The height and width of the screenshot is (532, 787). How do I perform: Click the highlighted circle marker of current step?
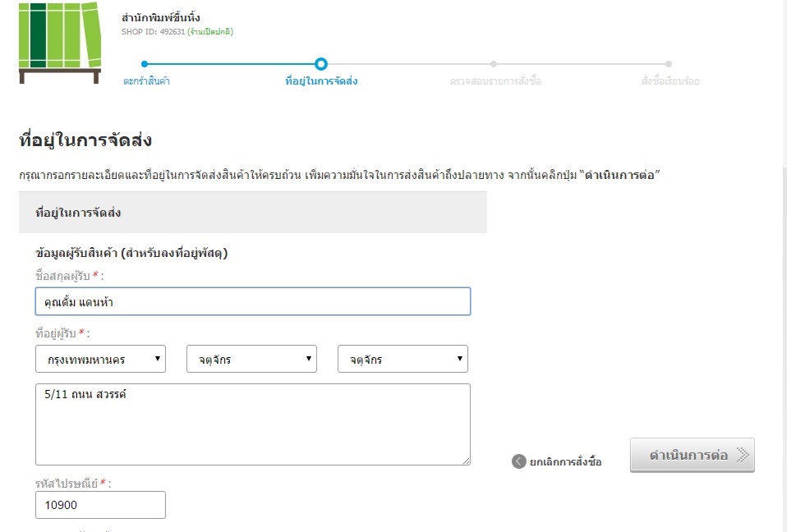(x=321, y=63)
